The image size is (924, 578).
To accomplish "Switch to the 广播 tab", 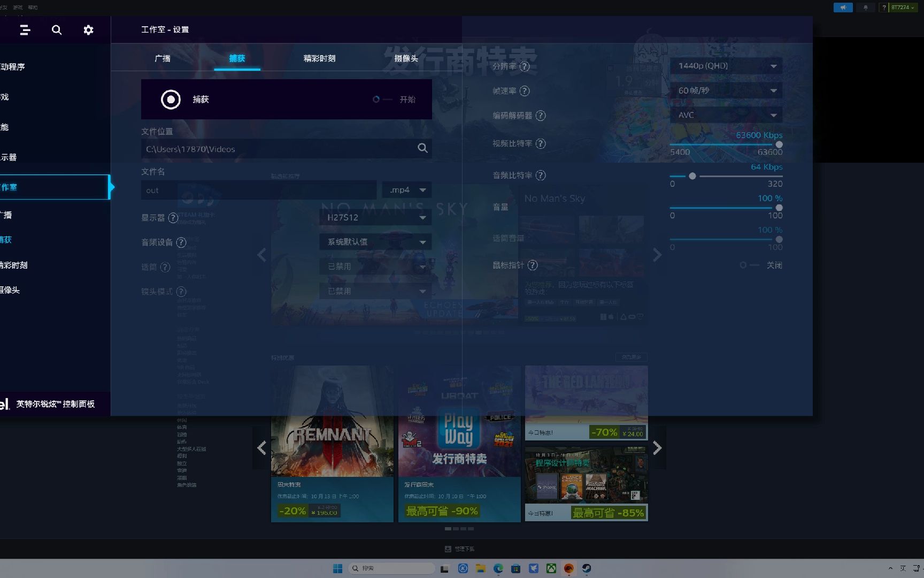I will click(x=163, y=58).
